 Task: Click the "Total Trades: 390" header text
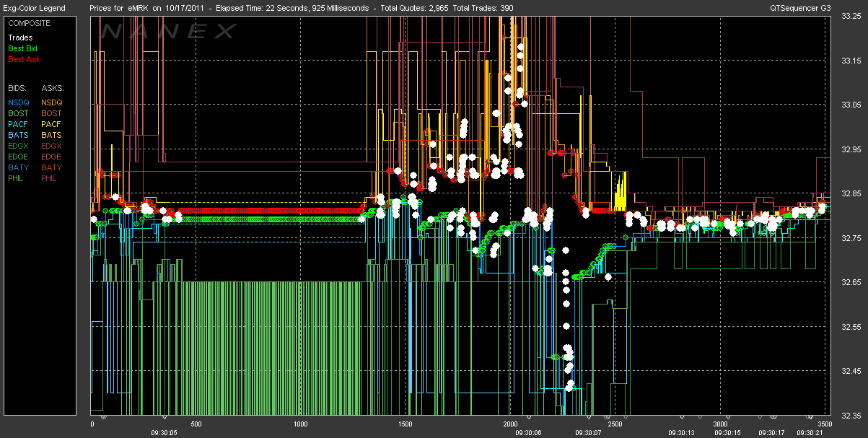(483, 8)
